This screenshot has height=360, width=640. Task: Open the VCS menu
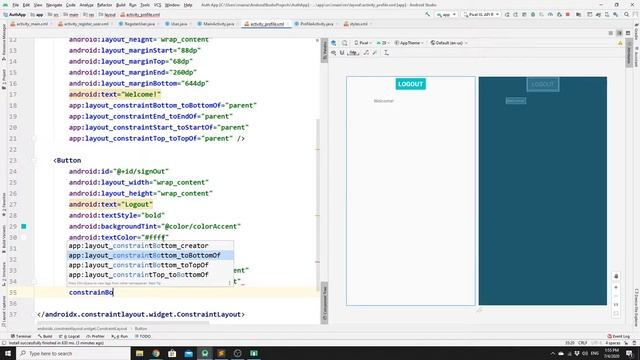tap(158, 5)
